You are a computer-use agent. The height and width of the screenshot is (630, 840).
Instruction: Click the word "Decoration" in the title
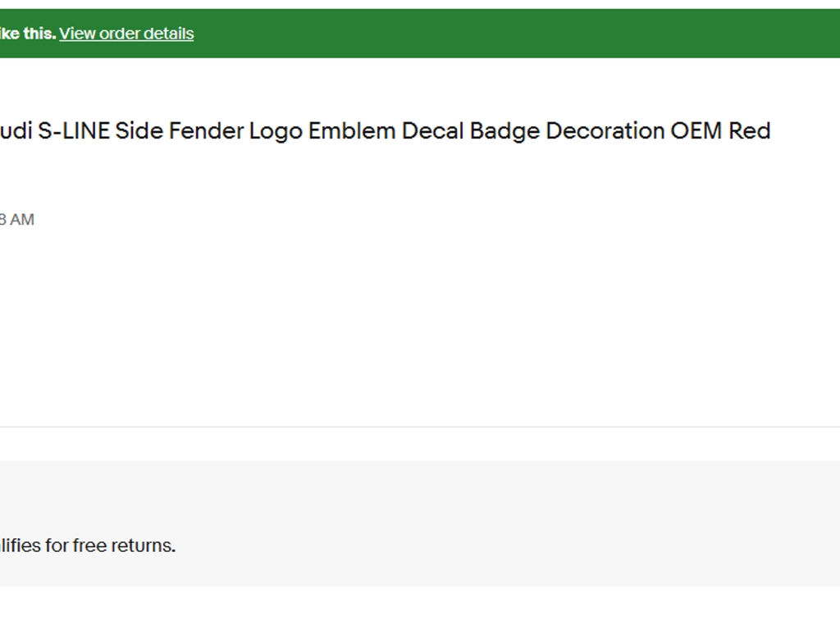coord(605,131)
